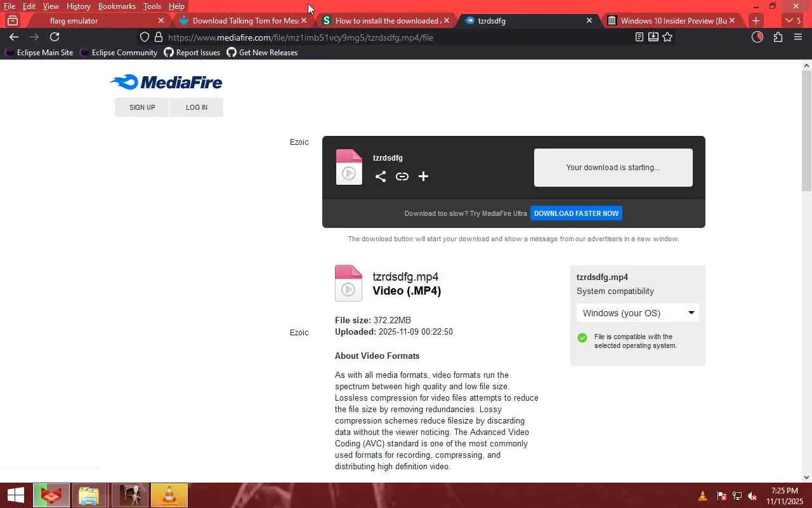Viewport: 812px width, 508px height.
Task: Switch to How to install the downloaded tab
Action: pos(385,21)
